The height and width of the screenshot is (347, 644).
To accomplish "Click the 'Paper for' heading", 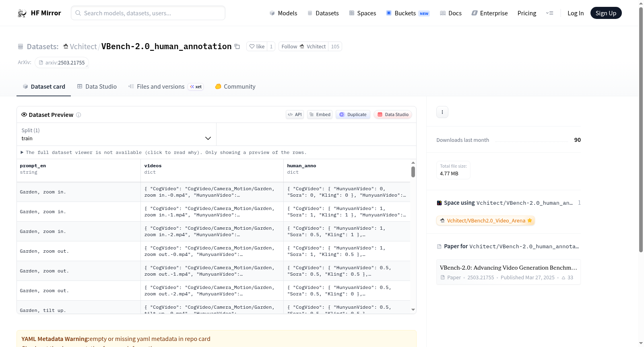I will pyautogui.click(x=456, y=247).
